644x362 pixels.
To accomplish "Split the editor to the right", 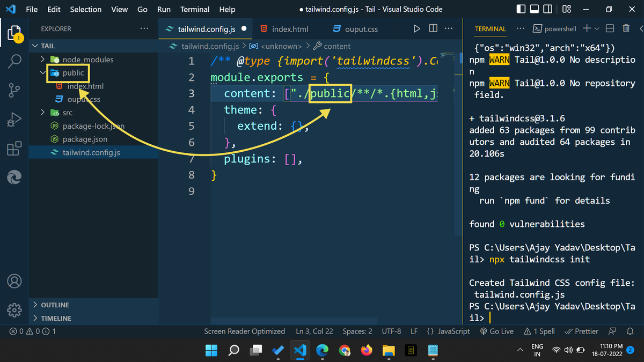I will pos(433,29).
